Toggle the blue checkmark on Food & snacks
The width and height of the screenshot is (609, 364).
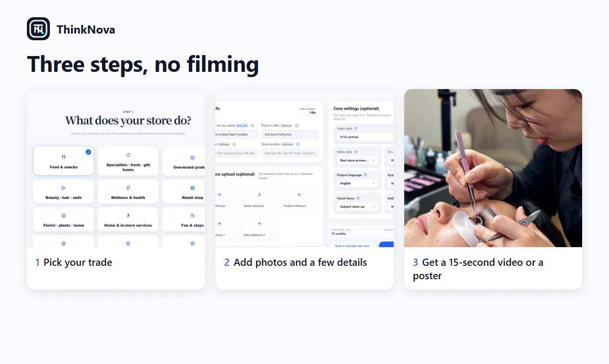[x=88, y=152]
